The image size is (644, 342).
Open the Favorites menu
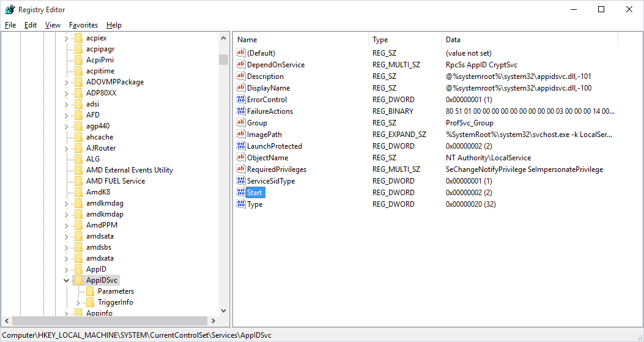coord(83,25)
